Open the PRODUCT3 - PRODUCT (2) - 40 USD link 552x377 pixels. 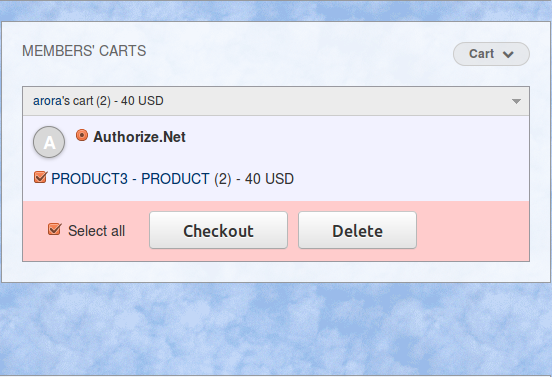[x=172, y=179]
